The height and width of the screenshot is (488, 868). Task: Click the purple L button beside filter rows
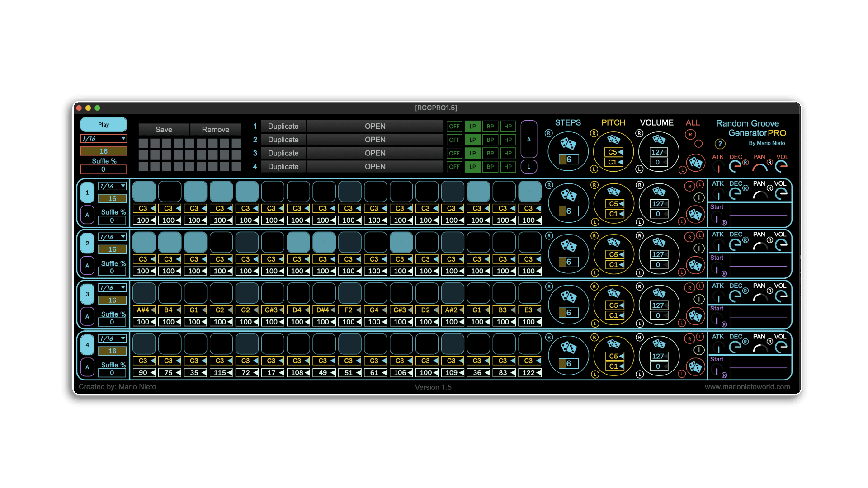528,167
